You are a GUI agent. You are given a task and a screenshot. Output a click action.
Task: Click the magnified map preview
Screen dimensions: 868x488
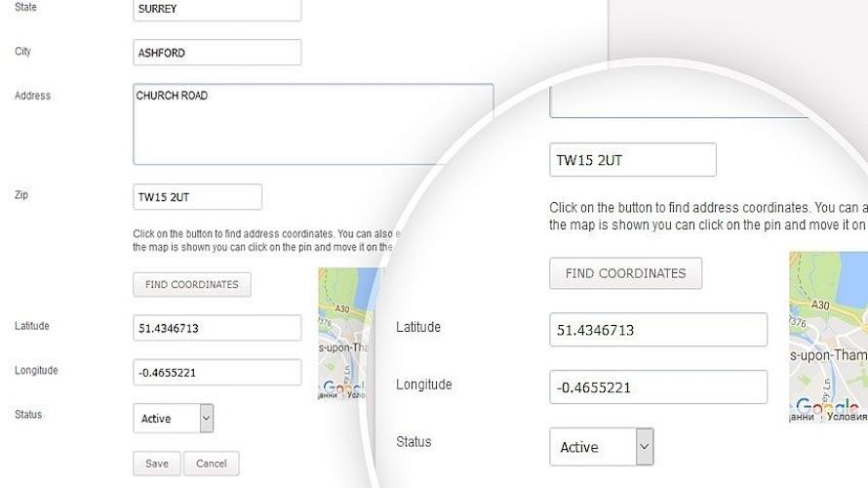point(829,337)
